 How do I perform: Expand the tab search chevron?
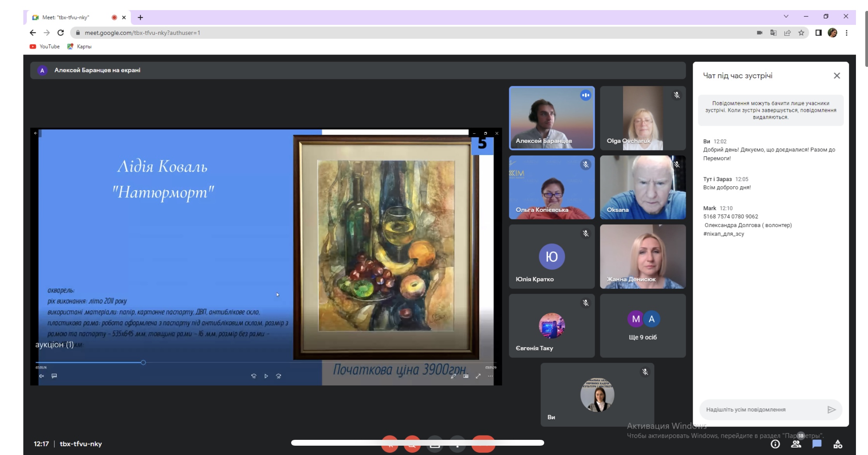click(x=786, y=16)
